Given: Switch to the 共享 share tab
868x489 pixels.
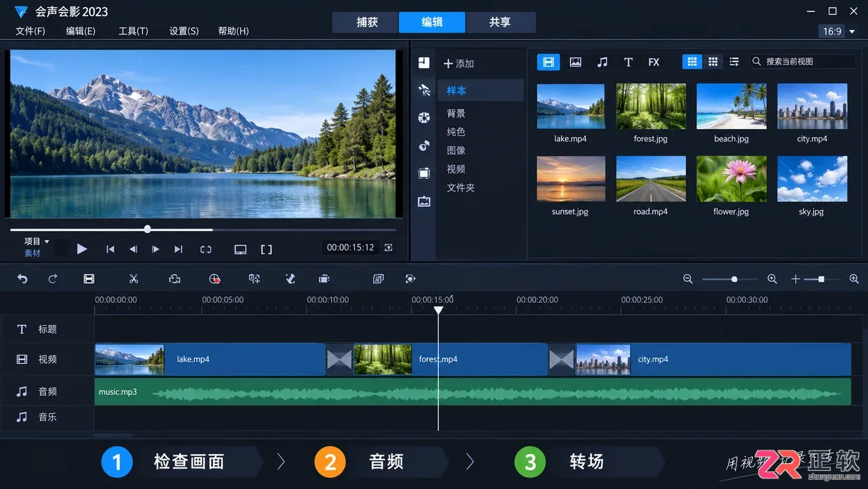Looking at the screenshot, I should [x=500, y=22].
